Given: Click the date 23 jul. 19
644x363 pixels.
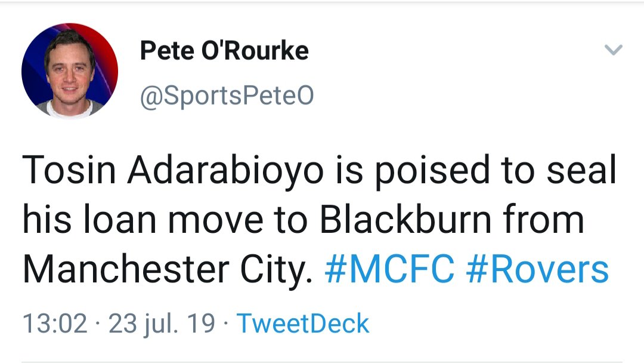Looking at the screenshot, I should tap(162, 324).
